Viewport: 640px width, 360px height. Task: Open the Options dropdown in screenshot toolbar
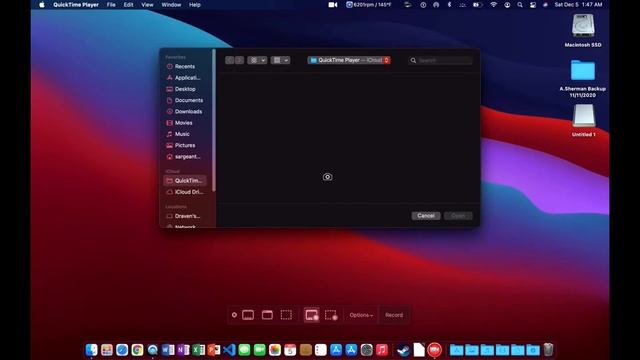click(x=361, y=315)
